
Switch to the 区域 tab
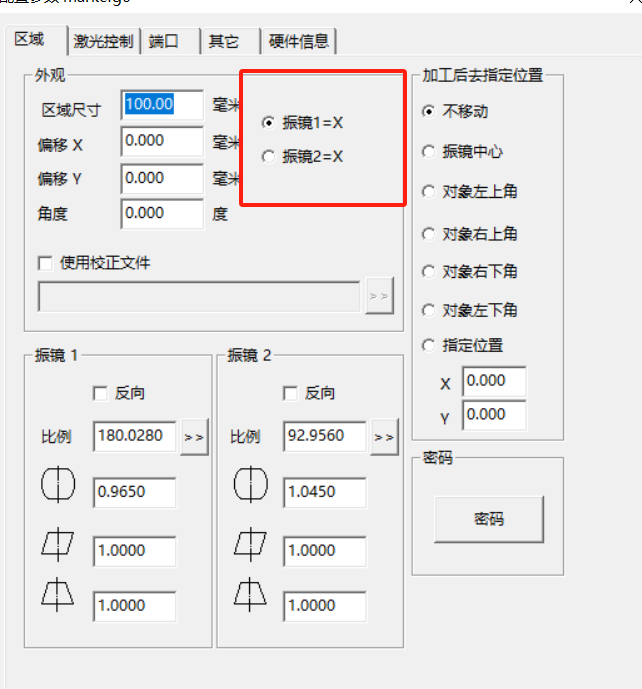point(36,40)
